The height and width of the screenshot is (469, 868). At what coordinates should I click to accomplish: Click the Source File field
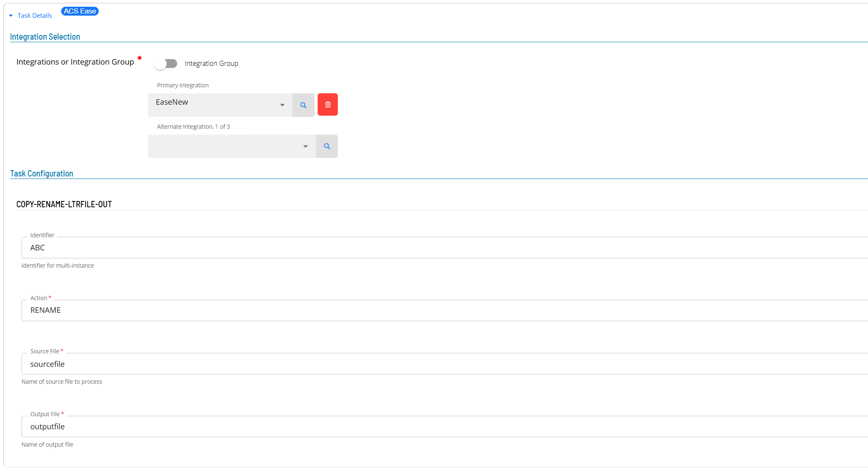[445, 363]
